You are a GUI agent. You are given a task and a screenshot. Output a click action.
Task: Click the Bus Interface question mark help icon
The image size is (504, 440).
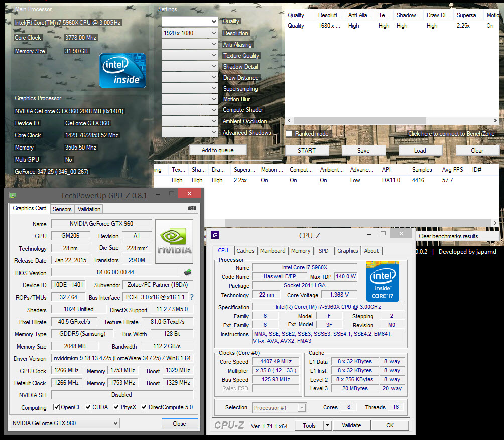pos(192,297)
